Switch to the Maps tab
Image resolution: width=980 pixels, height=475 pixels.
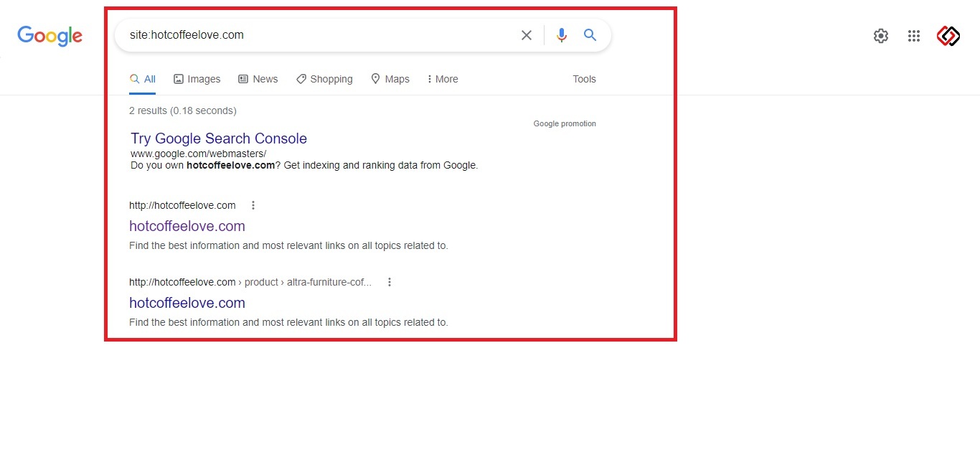click(x=390, y=79)
